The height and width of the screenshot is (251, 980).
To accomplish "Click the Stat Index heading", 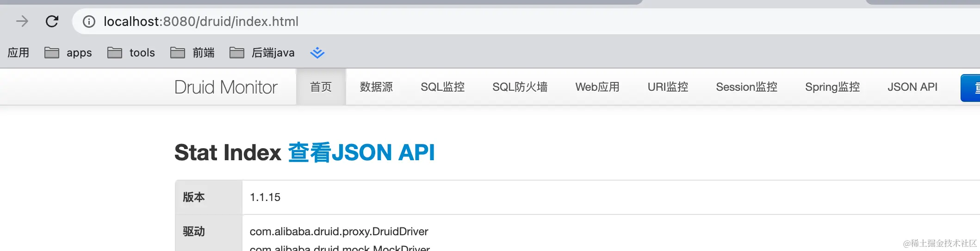I will pos(228,152).
